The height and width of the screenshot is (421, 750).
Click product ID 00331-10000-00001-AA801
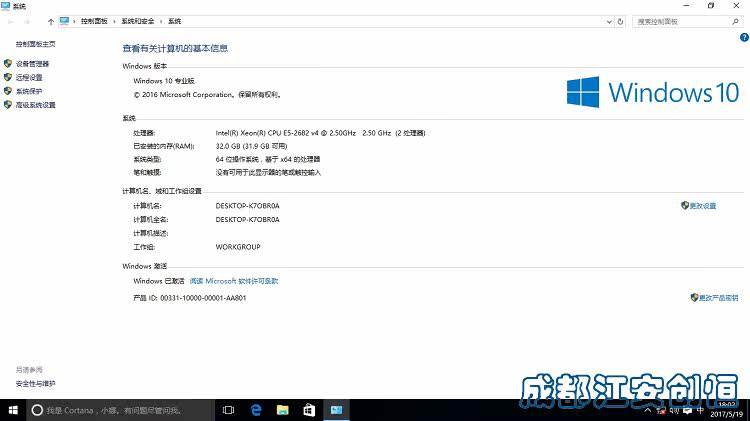[203, 298]
